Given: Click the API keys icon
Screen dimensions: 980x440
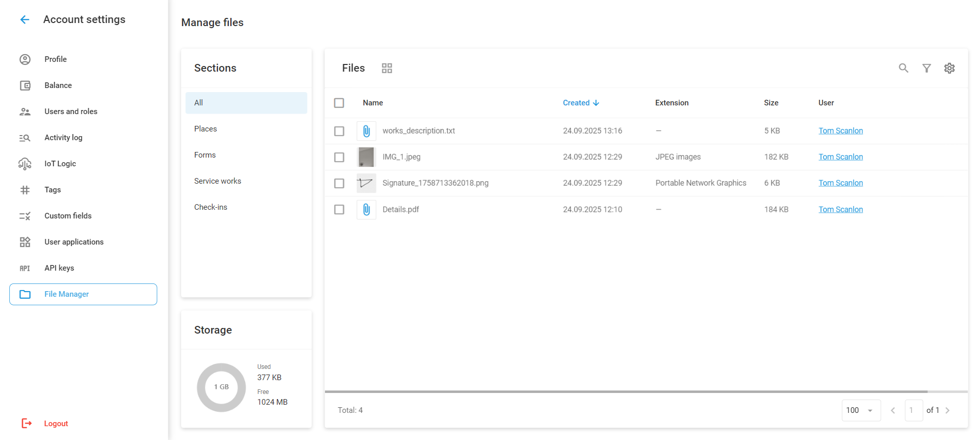Looking at the screenshot, I should 25,268.
